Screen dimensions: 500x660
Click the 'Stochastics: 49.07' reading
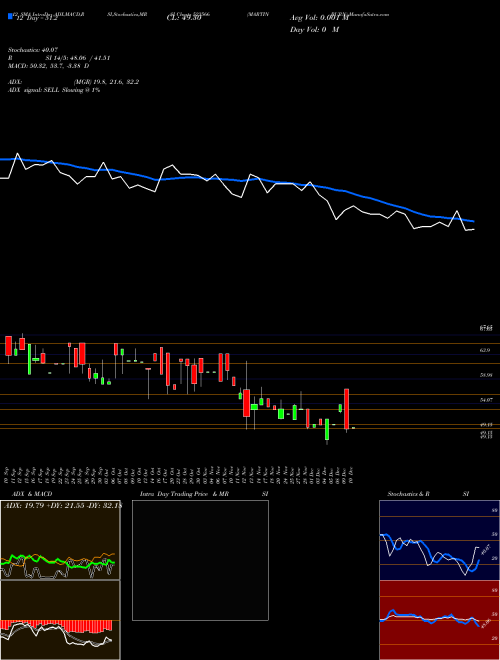coord(32,50)
